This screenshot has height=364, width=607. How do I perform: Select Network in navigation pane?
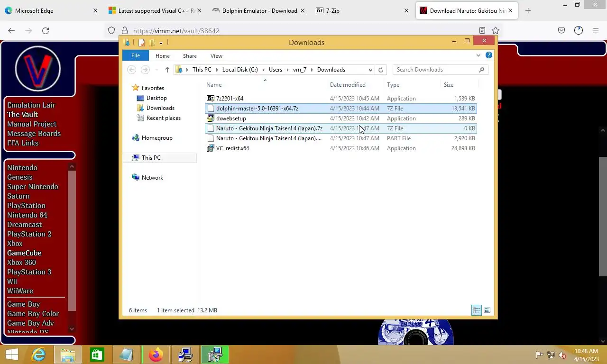point(152,178)
